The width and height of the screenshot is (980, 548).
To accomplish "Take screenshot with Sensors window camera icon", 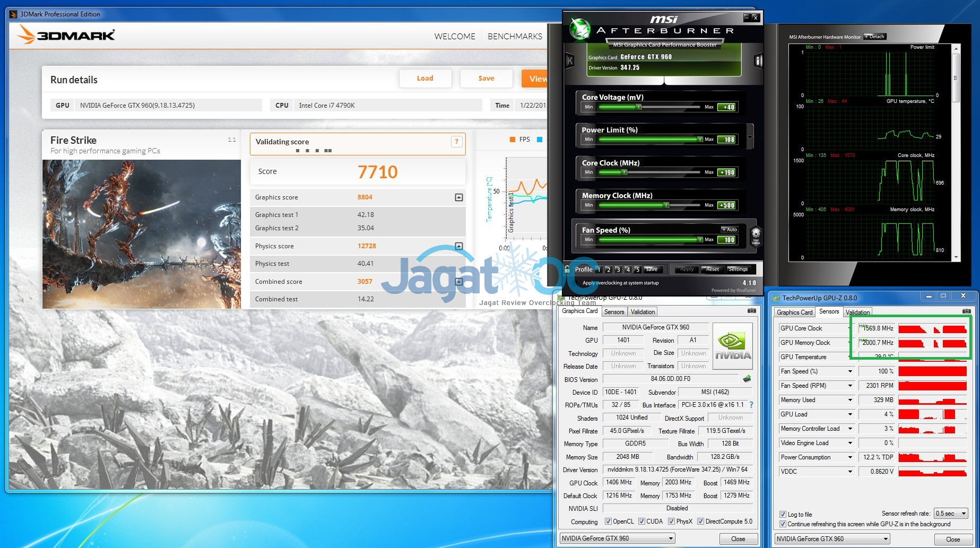I will 966,311.
